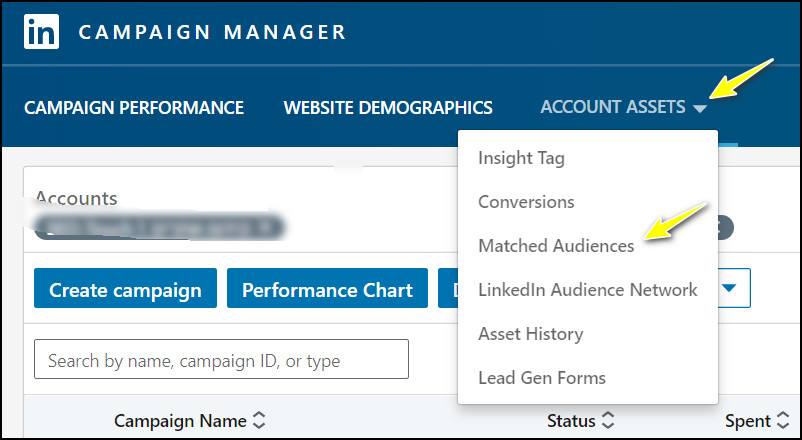Focus the campaign search input field
This screenshot has height=440, width=802.
[x=221, y=360]
